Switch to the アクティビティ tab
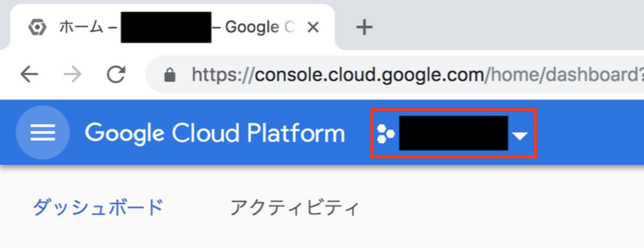Screen dimensions: 644x248 (294, 208)
